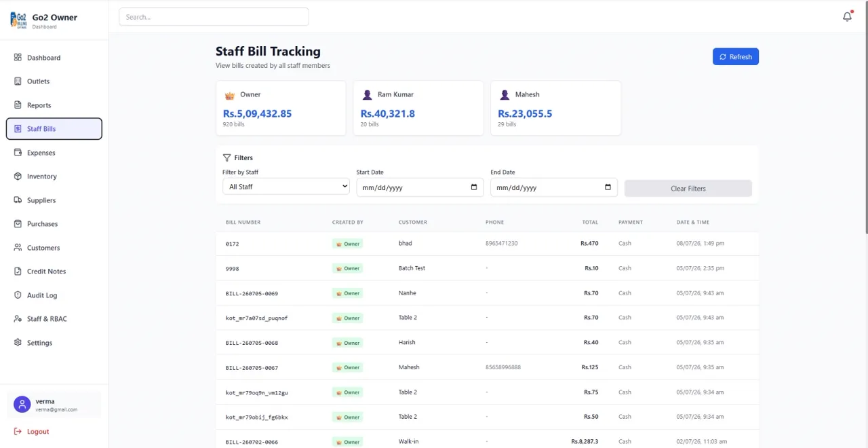Open Inventory via its box icon
Viewport: 868px width, 448px height.
pyautogui.click(x=18, y=176)
